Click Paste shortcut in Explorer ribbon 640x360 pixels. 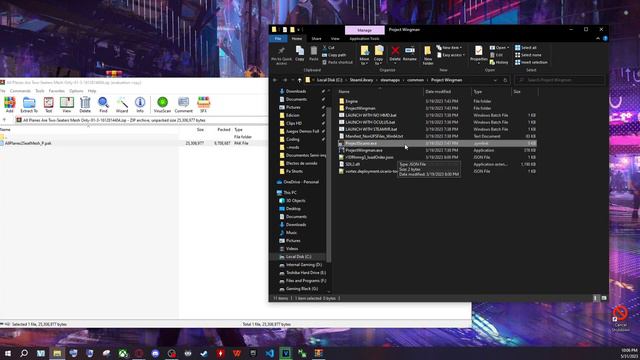[x=337, y=62]
